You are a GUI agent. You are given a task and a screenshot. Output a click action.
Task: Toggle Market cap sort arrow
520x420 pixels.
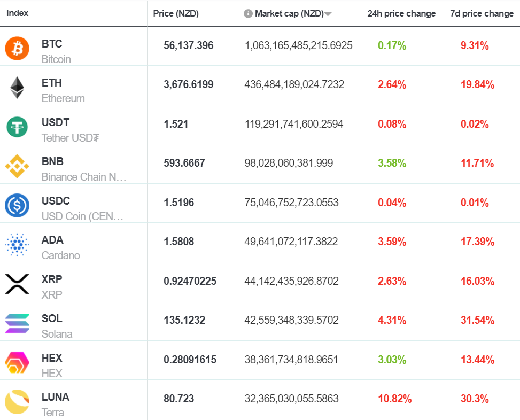click(x=328, y=14)
